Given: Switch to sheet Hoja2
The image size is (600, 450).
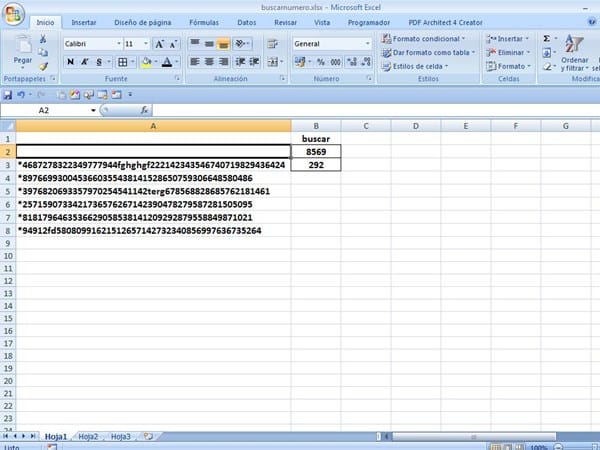Looking at the screenshot, I should tap(88, 437).
